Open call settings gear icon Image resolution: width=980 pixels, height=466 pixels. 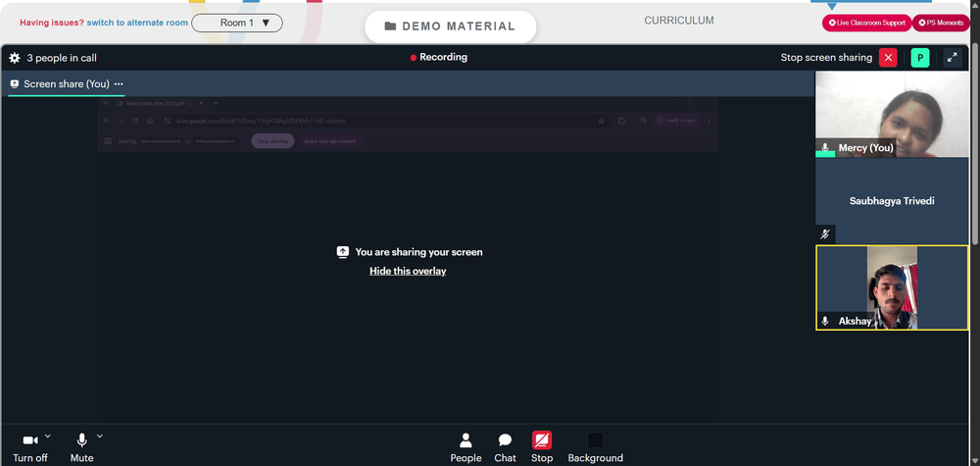pyautogui.click(x=15, y=58)
